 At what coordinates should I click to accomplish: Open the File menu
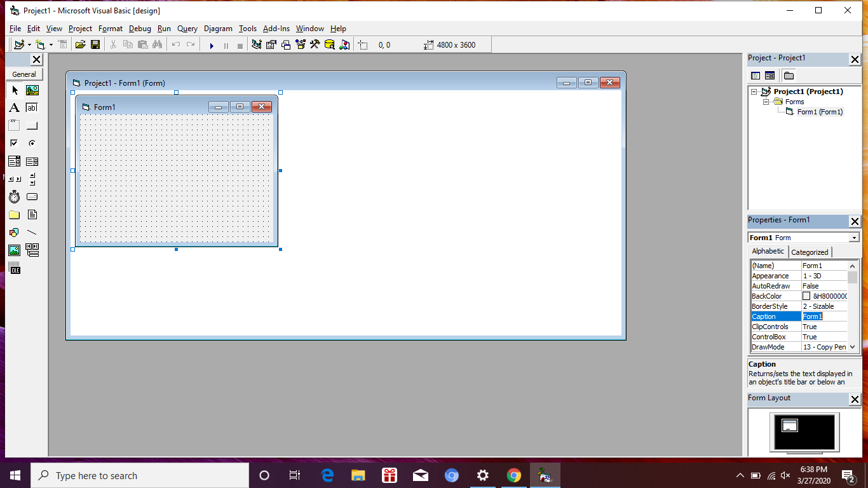(15, 29)
